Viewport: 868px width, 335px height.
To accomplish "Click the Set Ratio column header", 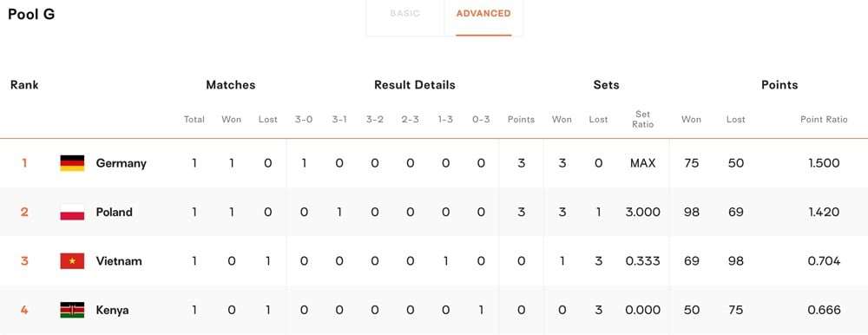I will pyautogui.click(x=642, y=120).
